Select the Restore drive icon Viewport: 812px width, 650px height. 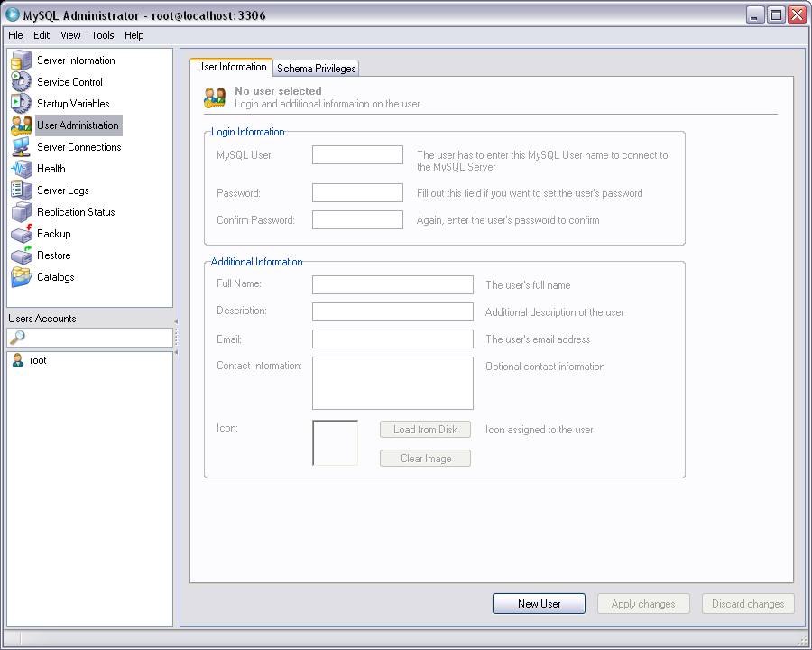[x=22, y=255]
